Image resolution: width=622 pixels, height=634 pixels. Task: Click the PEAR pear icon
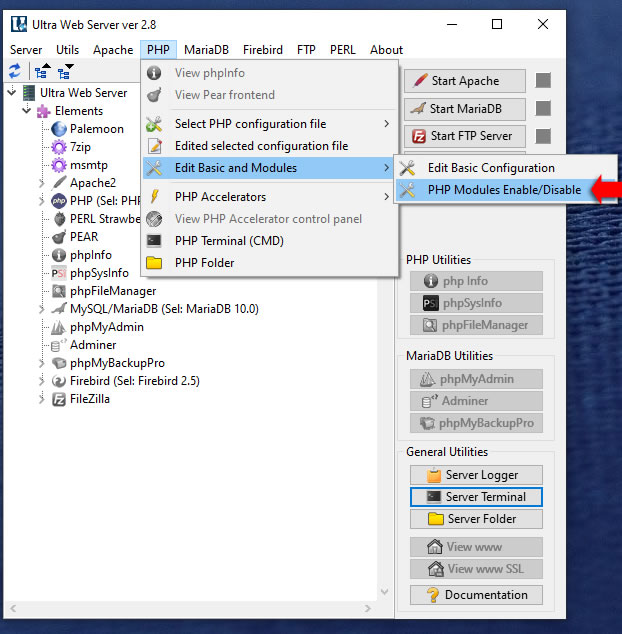coord(59,237)
